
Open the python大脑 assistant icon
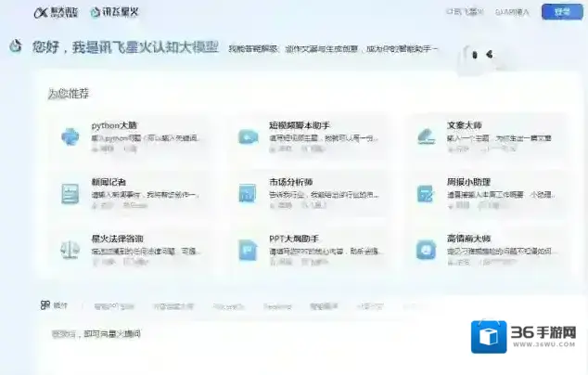coord(70,136)
